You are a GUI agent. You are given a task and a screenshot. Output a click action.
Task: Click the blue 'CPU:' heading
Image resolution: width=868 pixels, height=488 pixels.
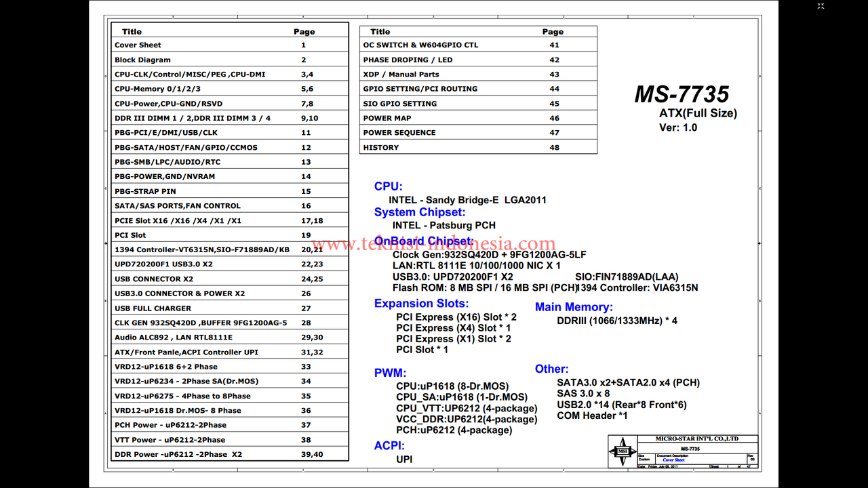pos(388,186)
